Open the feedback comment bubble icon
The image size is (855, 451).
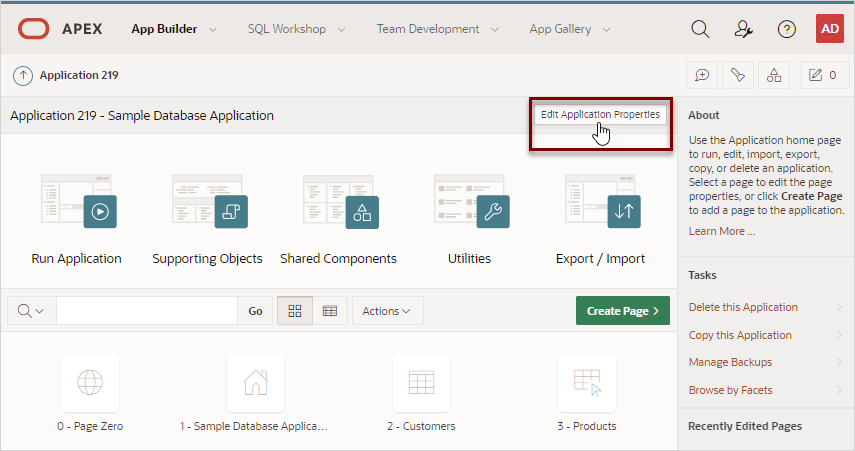[x=702, y=75]
